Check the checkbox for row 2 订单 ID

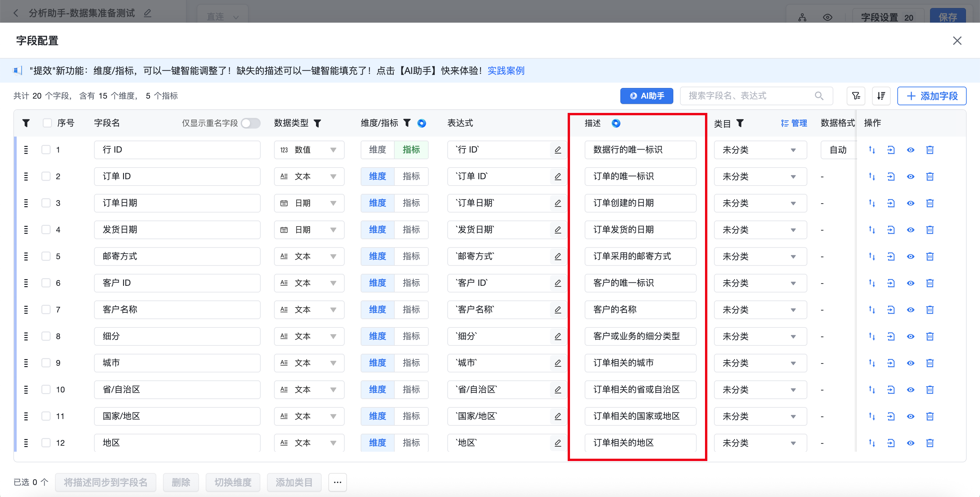[x=46, y=176]
